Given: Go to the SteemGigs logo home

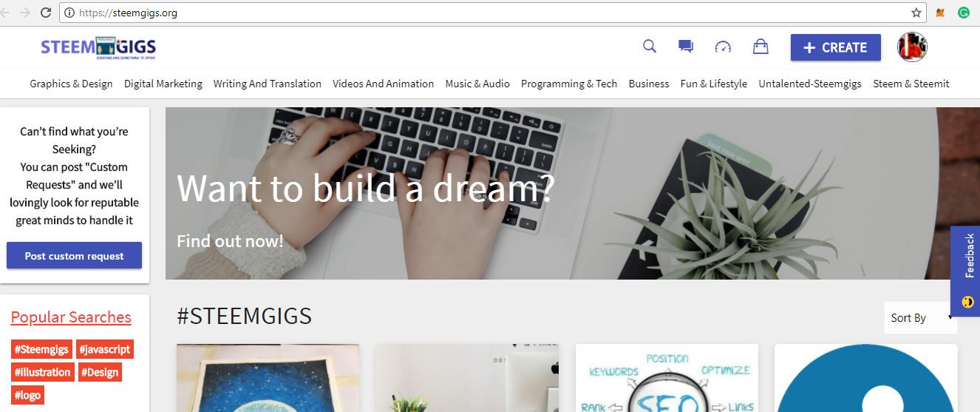Looking at the screenshot, I should [x=98, y=47].
